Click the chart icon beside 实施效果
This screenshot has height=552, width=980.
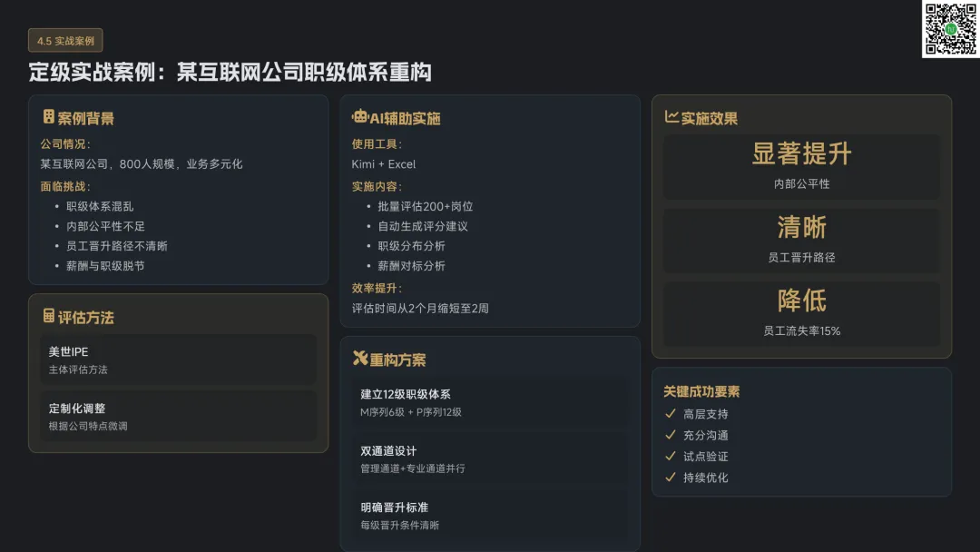(671, 117)
